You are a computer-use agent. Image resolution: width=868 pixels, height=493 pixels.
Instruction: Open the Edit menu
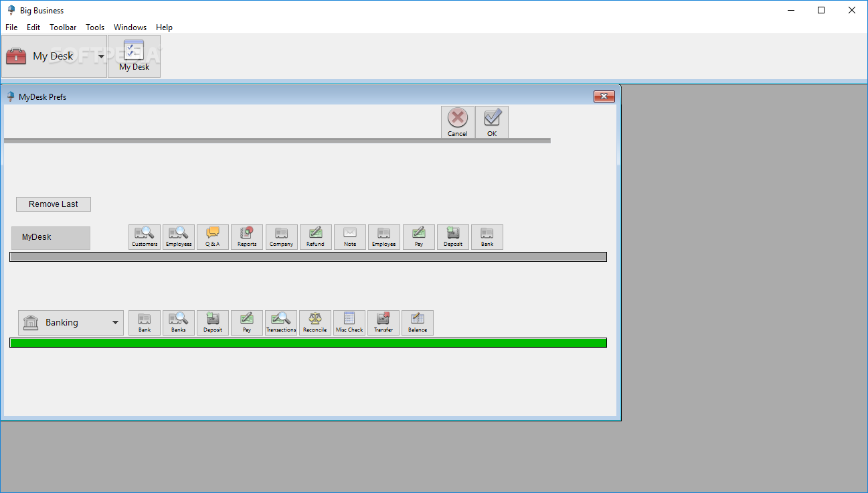coord(33,27)
